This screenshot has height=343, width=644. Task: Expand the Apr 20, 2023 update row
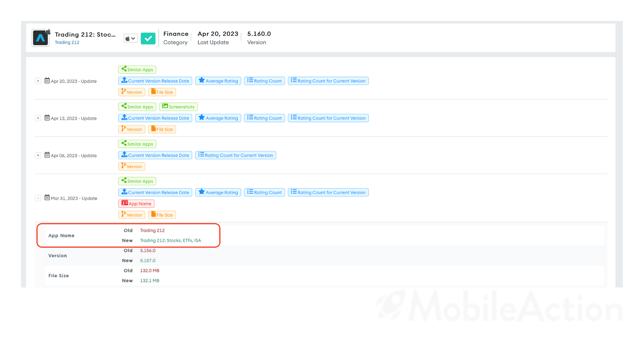tap(38, 81)
